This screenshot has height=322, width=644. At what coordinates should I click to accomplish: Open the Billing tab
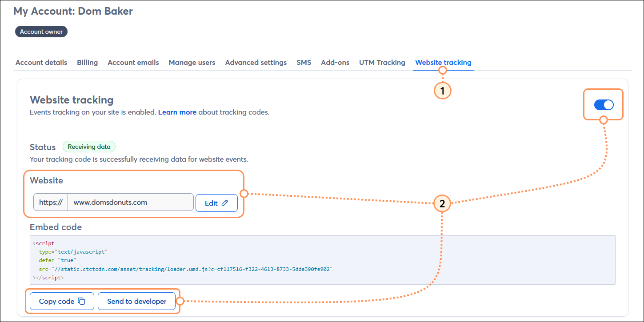[x=87, y=62]
